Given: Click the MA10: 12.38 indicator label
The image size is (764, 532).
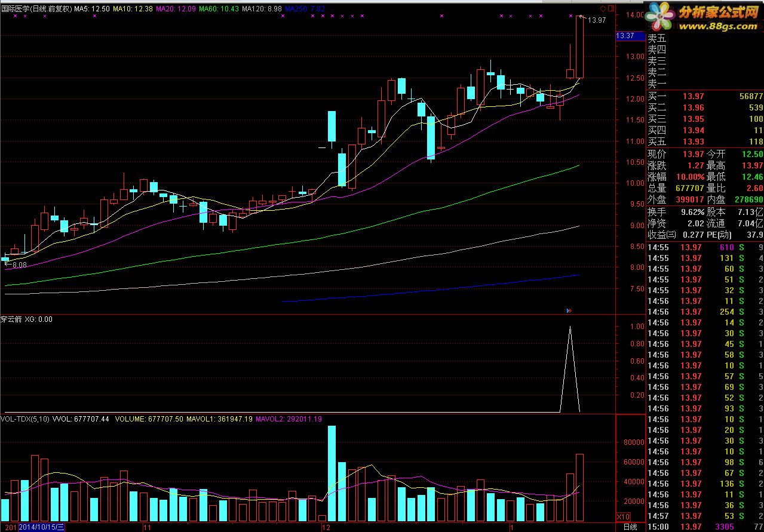Looking at the screenshot, I should (x=133, y=10).
